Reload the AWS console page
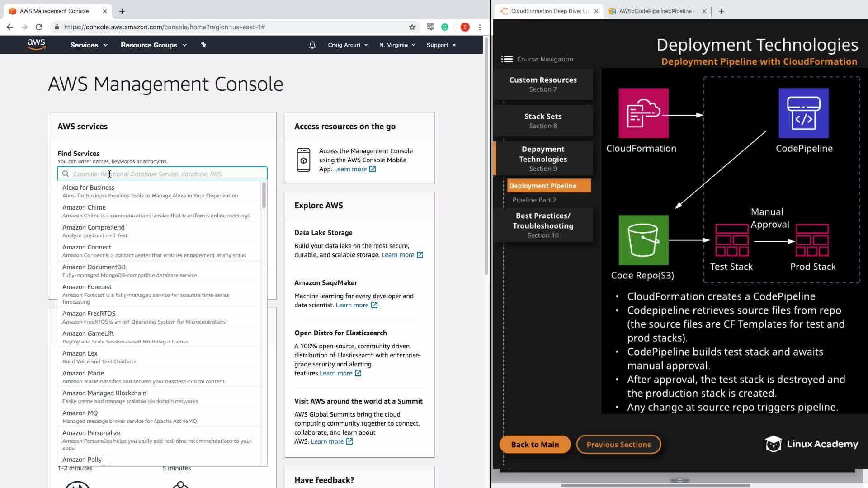 tap(39, 27)
